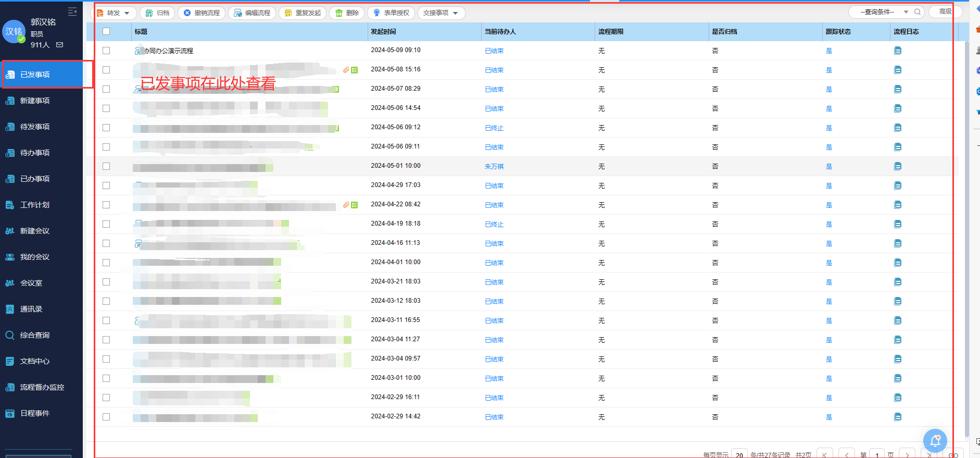Click the search magnifier in the query box

coord(918,12)
